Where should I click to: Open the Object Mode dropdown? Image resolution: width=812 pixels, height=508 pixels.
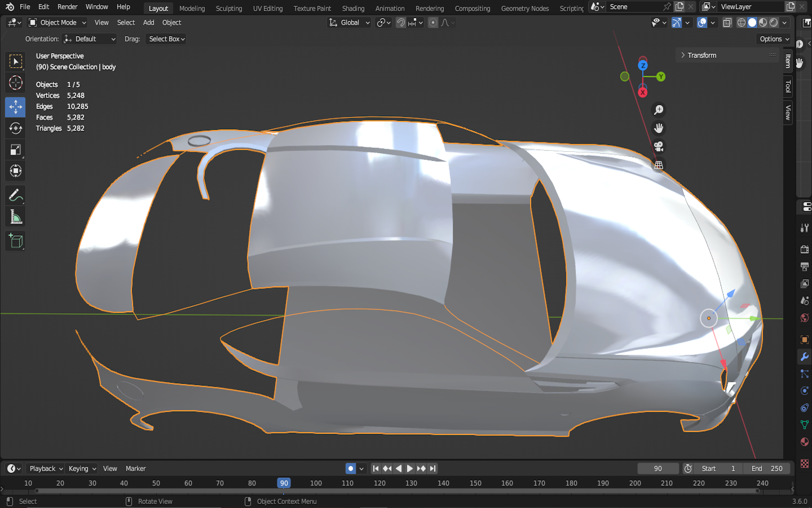pyautogui.click(x=58, y=23)
